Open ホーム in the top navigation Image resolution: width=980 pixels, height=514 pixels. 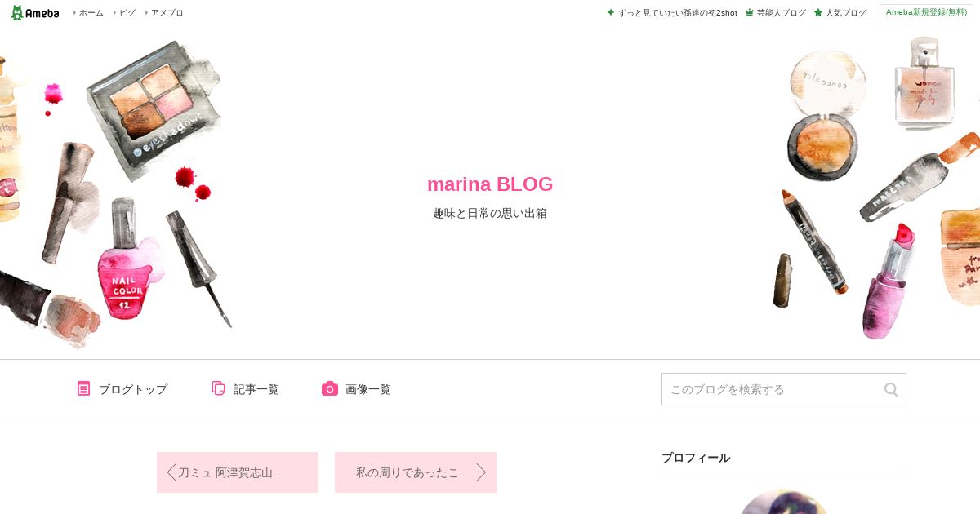[91, 12]
